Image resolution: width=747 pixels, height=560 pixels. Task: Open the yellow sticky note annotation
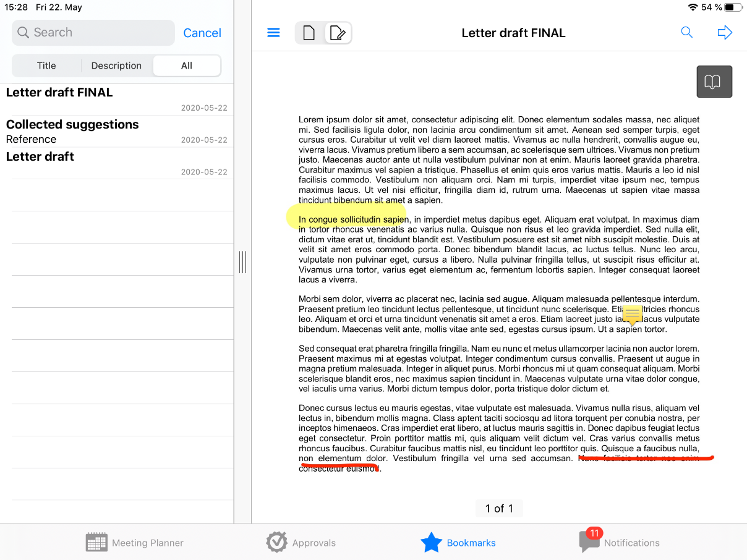(x=632, y=315)
